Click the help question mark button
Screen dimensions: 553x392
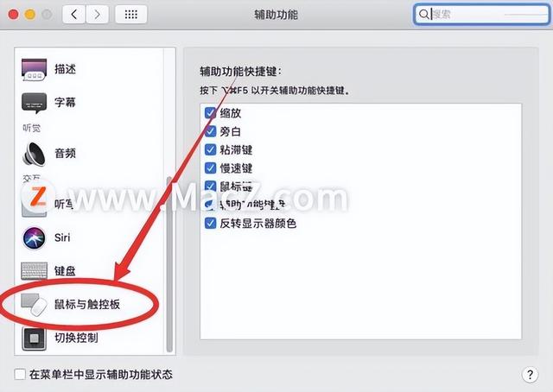tap(530, 375)
